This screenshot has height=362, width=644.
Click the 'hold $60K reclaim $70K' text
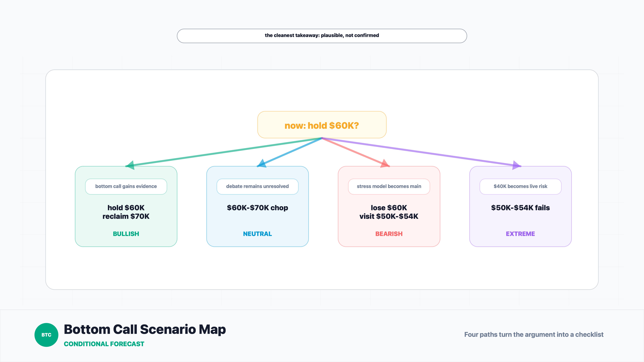[126, 212]
